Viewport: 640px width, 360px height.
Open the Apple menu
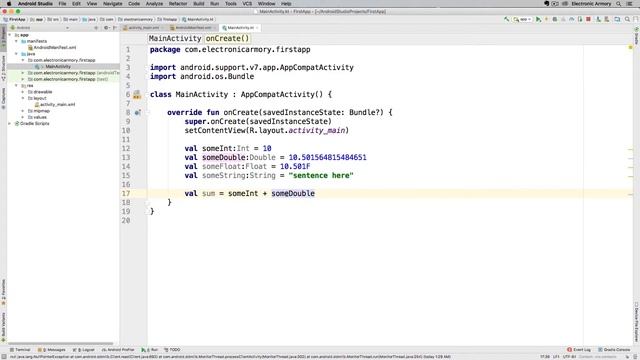pyautogui.click(x=9, y=4)
